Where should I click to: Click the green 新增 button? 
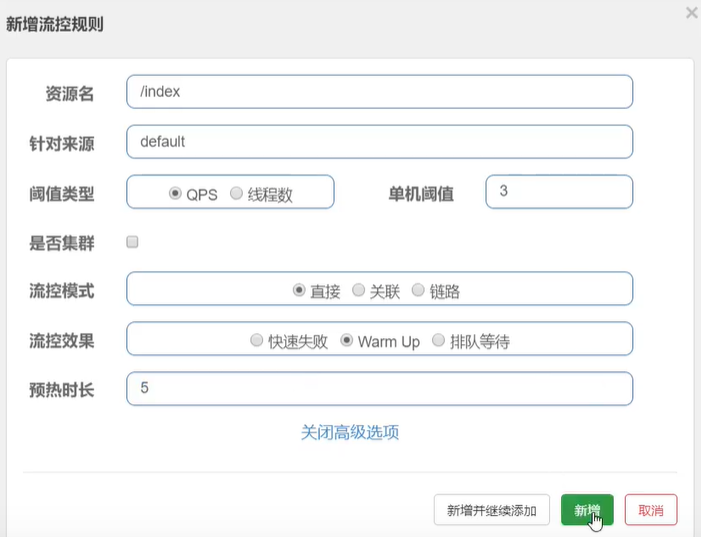(587, 510)
